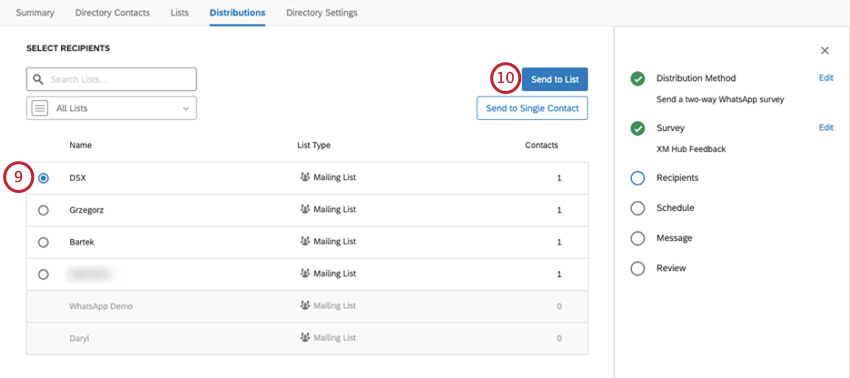The height and width of the screenshot is (378, 850).
Task: Click the Contacts column header
Action: 541,145
